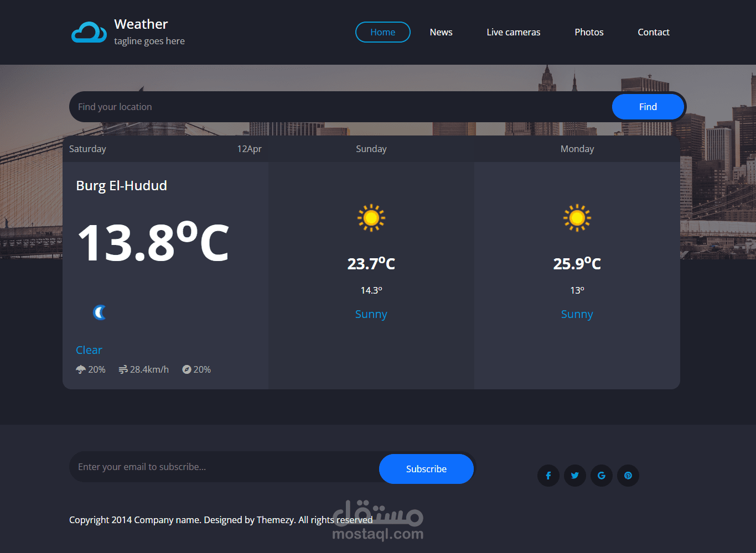Image resolution: width=756 pixels, height=553 pixels.
Task: Click the tagline goes here text
Action: pyautogui.click(x=149, y=41)
